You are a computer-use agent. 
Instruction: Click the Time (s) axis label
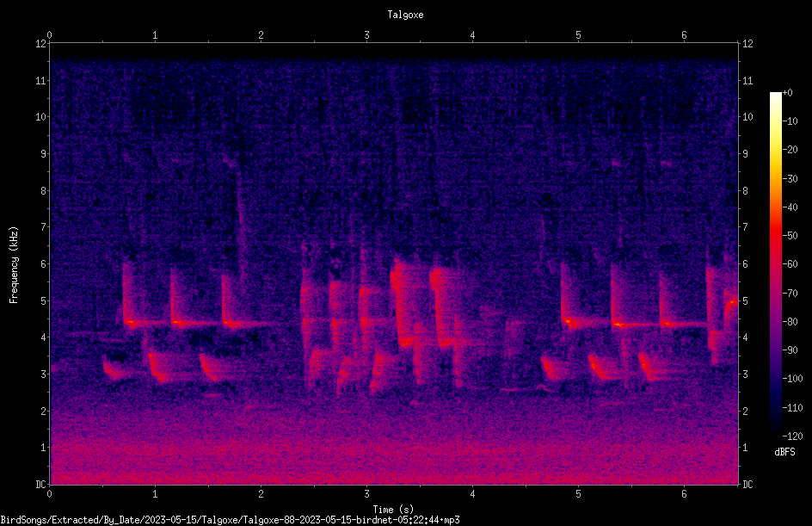pyautogui.click(x=393, y=510)
